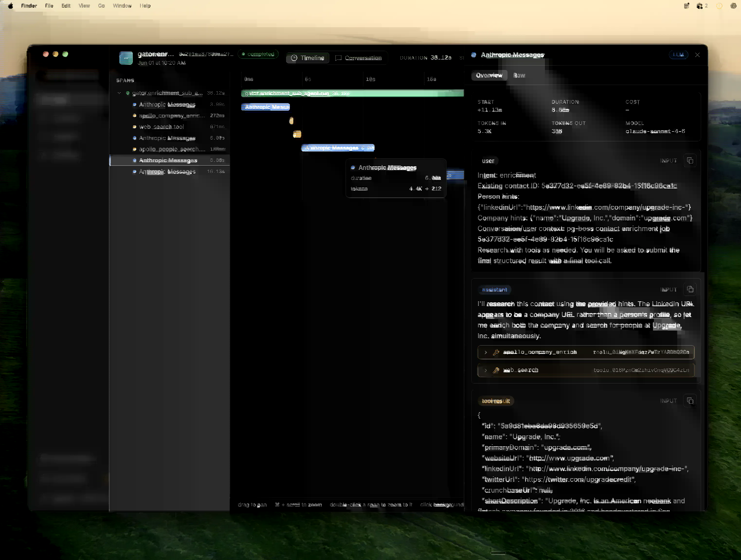
Task: Switch to the Timeline view
Action: click(307, 58)
